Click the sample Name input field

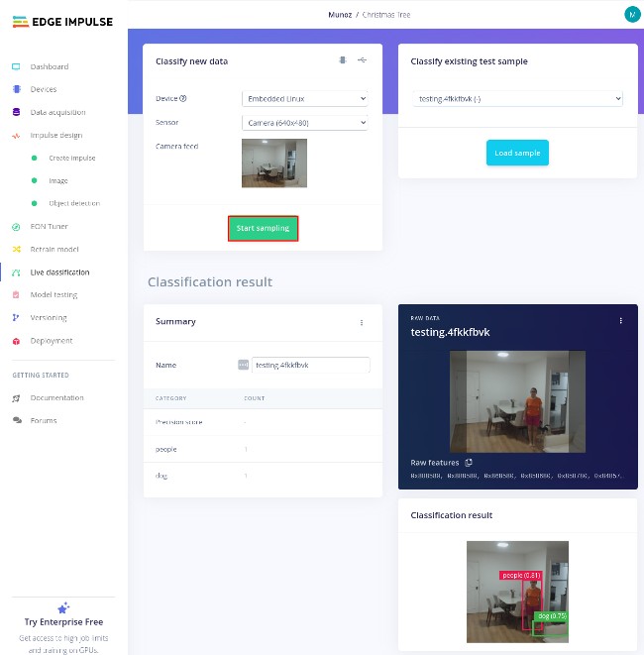(310, 365)
